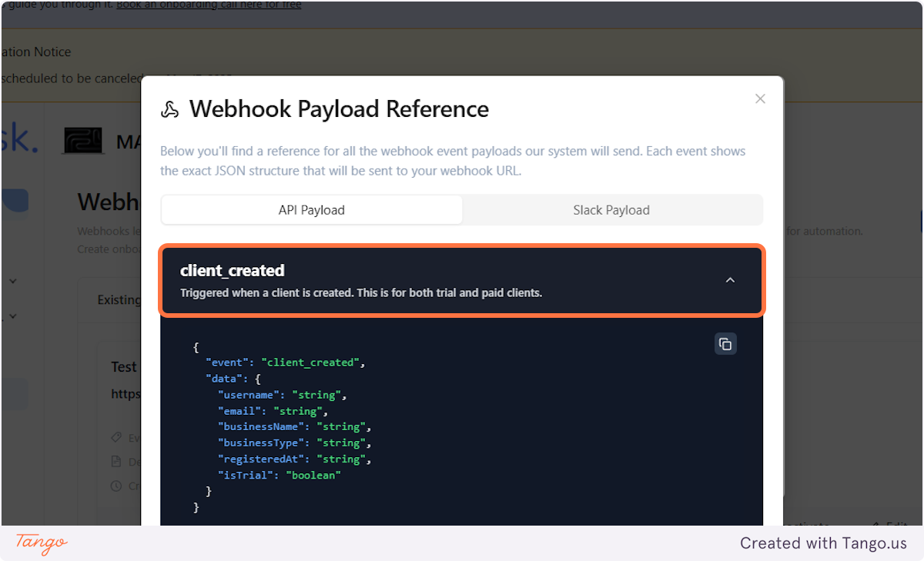
Task: Click the Webhook Payload Reference heading
Action: [339, 109]
